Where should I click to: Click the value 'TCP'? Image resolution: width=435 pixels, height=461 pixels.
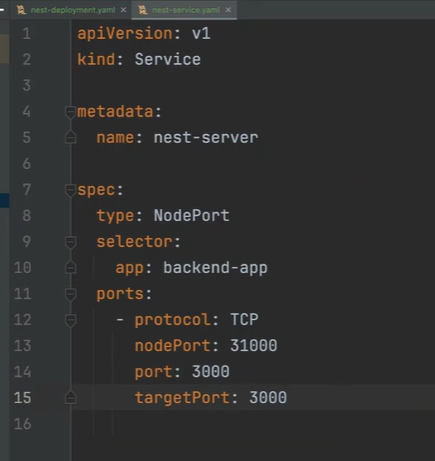click(x=244, y=319)
